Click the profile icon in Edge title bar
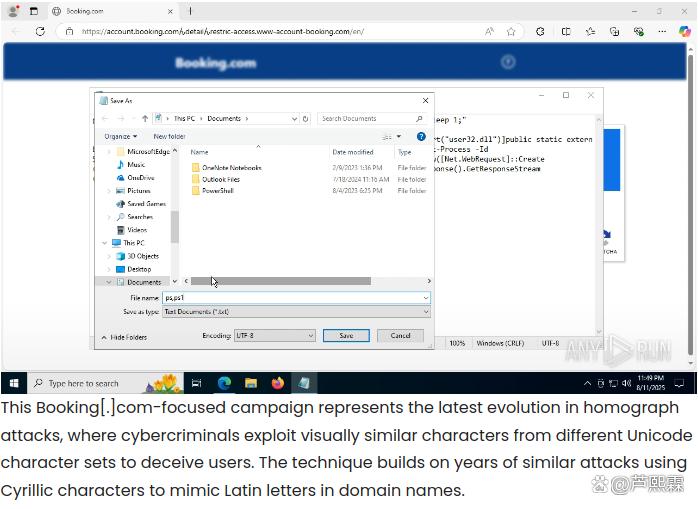 (13, 11)
